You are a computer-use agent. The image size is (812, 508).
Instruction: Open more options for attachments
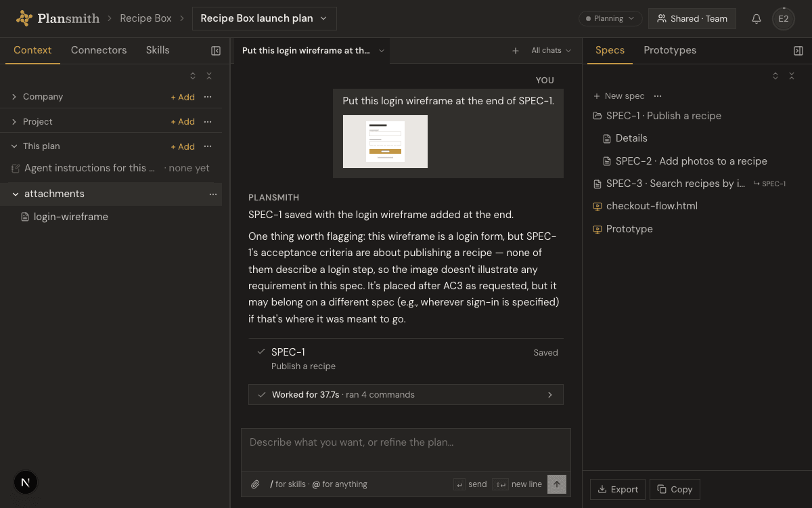(213, 194)
